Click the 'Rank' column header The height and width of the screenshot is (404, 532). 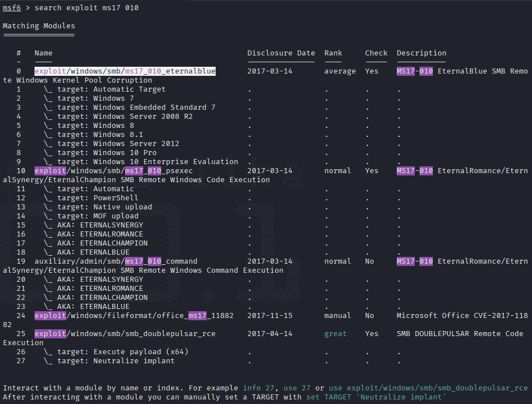333,53
